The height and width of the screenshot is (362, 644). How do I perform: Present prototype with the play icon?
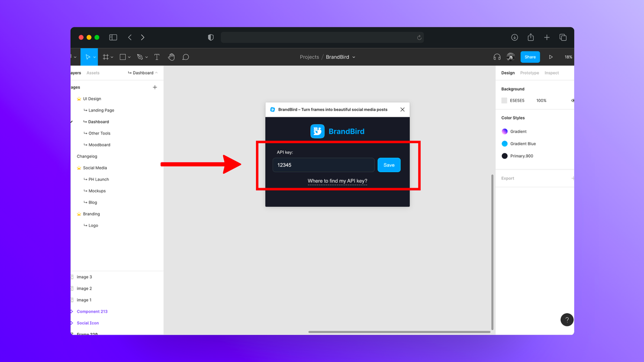point(551,57)
